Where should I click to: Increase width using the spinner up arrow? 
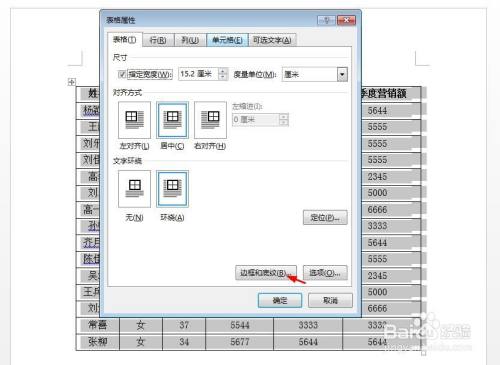pyautogui.click(x=223, y=71)
